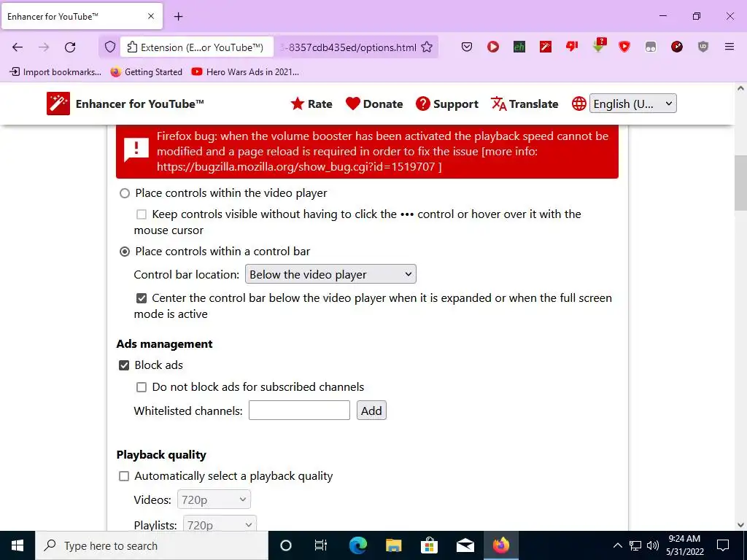Click the taskbar search box
The width and height of the screenshot is (747, 560).
coord(152,545)
